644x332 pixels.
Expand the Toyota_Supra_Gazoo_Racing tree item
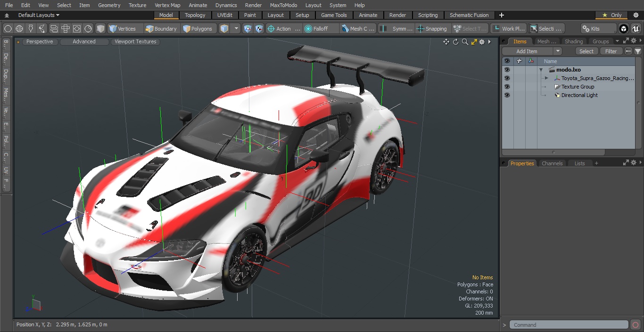point(546,78)
